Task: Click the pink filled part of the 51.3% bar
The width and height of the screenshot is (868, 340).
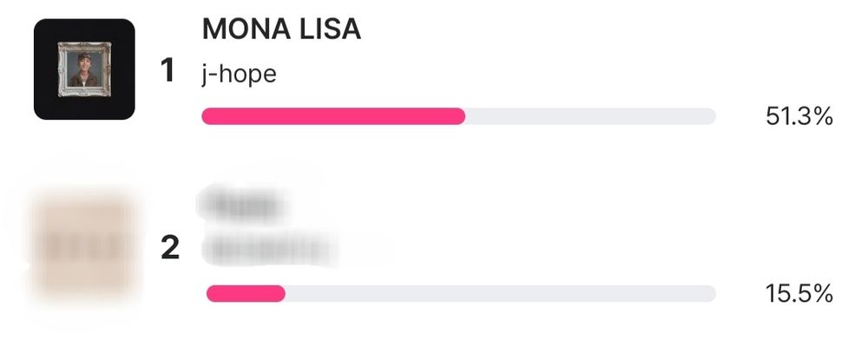Action: click(333, 116)
